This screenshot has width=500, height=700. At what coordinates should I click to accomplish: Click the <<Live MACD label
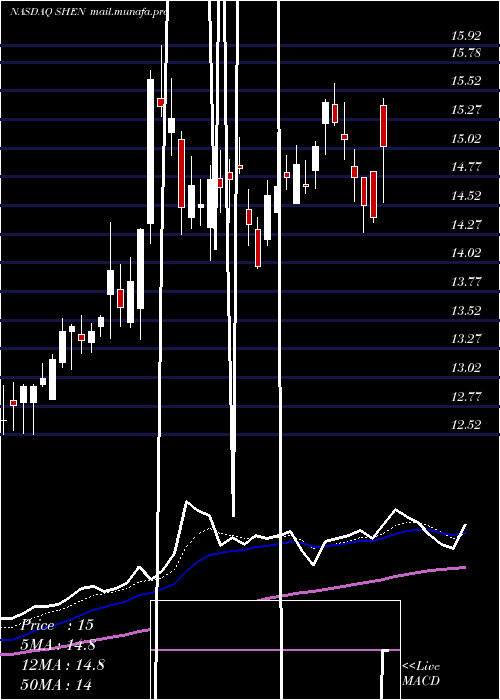(x=421, y=674)
